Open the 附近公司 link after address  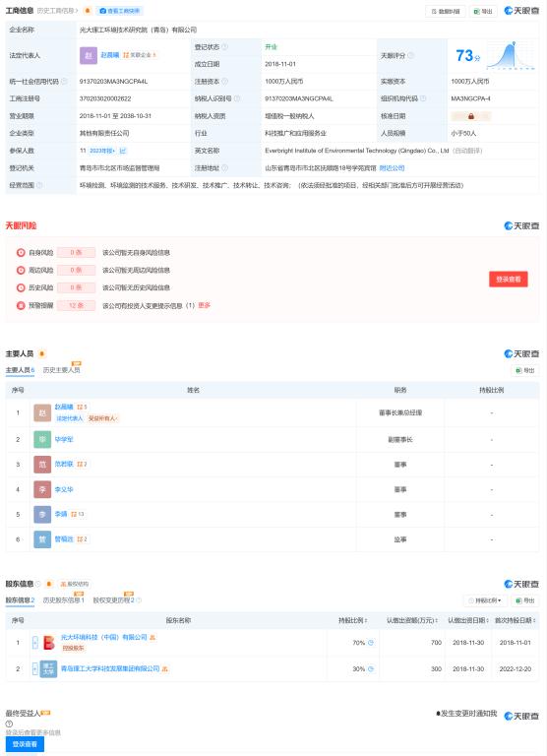pyautogui.click(x=392, y=168)
